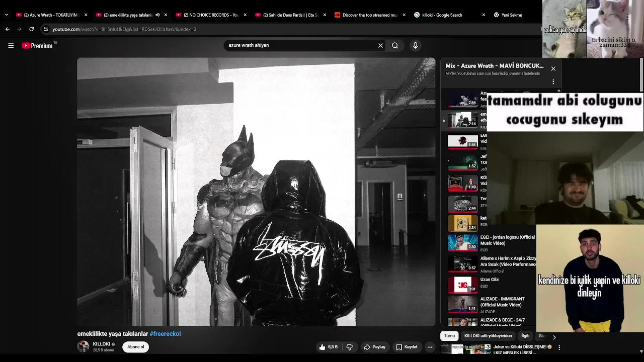
Task: Dislike the video with thumbs-down icon
Action: [349, 347]
